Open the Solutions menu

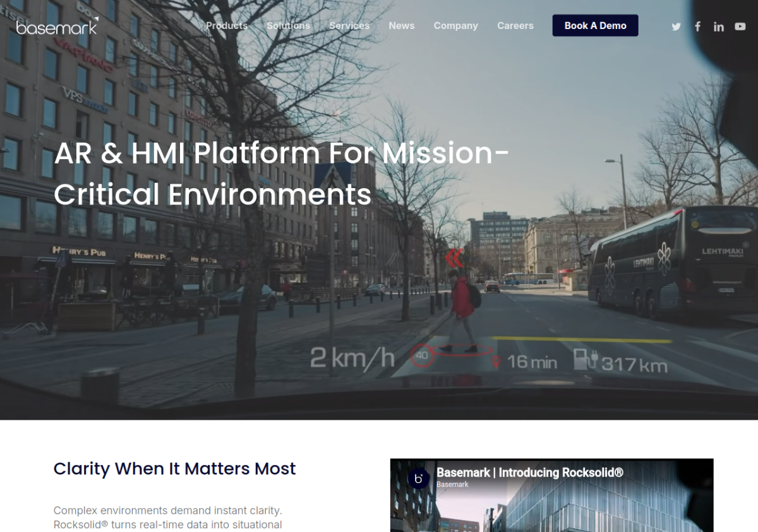coord(288,26)
